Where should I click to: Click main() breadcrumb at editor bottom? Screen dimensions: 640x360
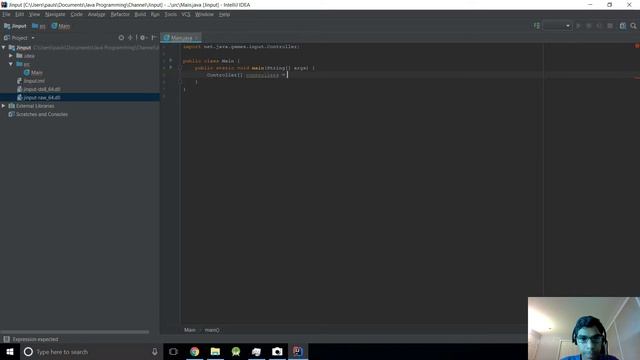click(x=212, y=330)
